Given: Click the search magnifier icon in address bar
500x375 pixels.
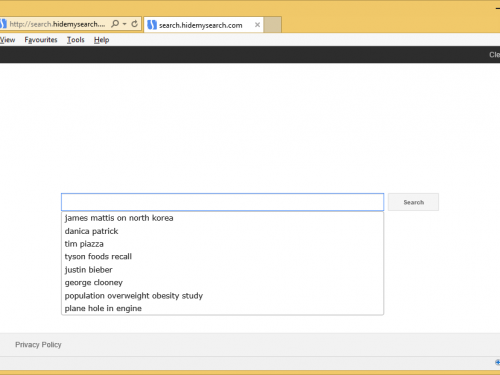Looking at the screenshot, I should (x=115, y=24).
